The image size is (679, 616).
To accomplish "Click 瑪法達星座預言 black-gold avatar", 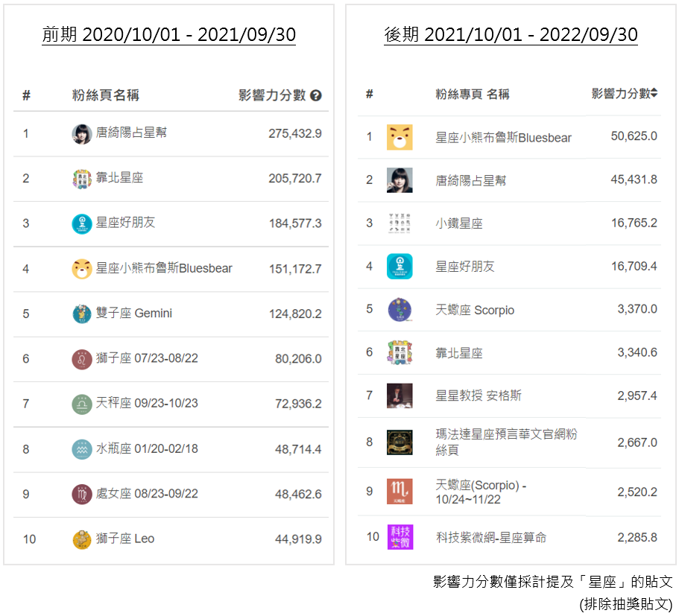I will click(x=399, y=442).
